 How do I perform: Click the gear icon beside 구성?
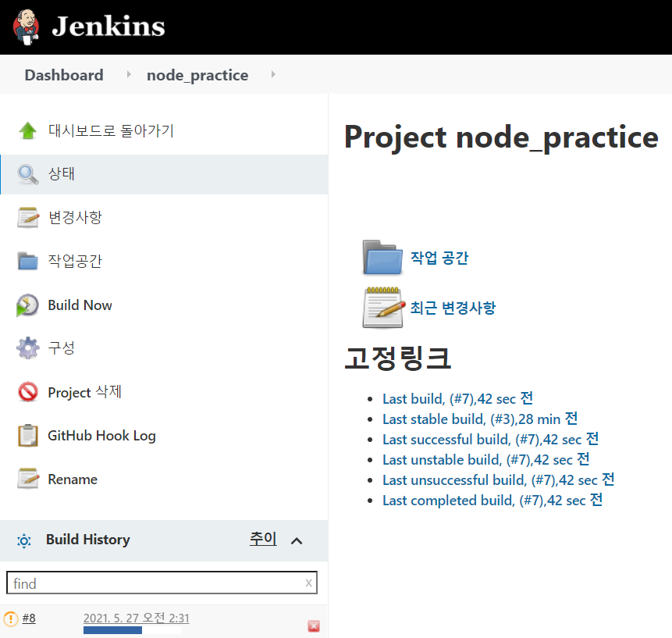pos(28,348)
